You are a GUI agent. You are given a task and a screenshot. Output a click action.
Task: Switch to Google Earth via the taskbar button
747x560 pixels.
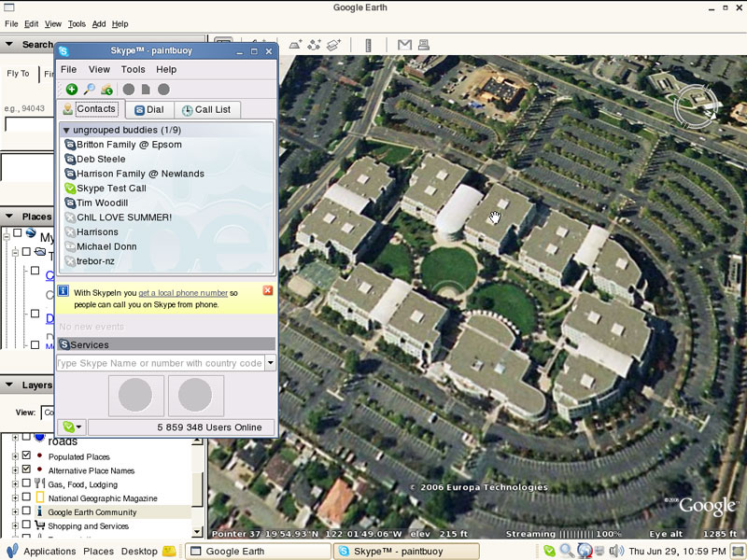[x=258, y=552]
